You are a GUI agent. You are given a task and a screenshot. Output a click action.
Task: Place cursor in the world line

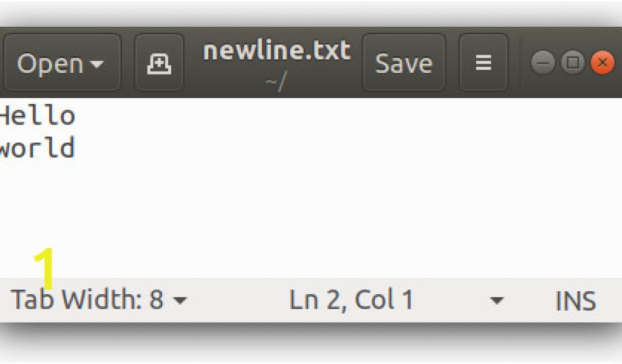click(38, 149)
